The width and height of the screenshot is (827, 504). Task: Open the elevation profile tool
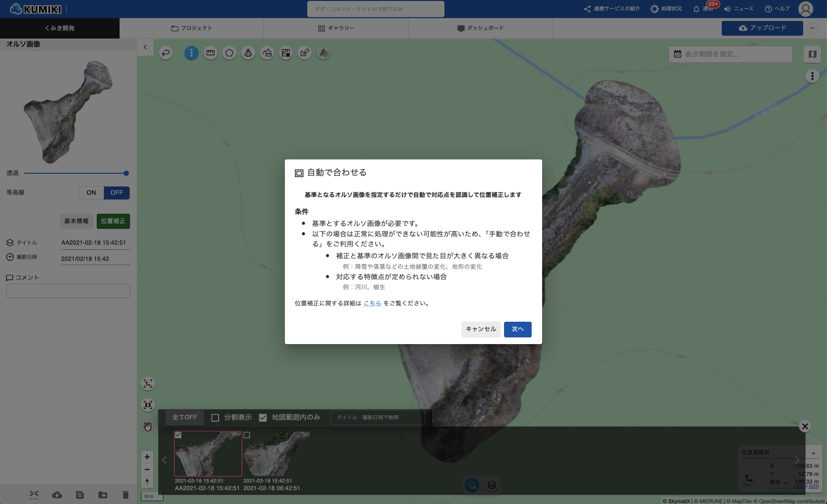coord(267,53)
